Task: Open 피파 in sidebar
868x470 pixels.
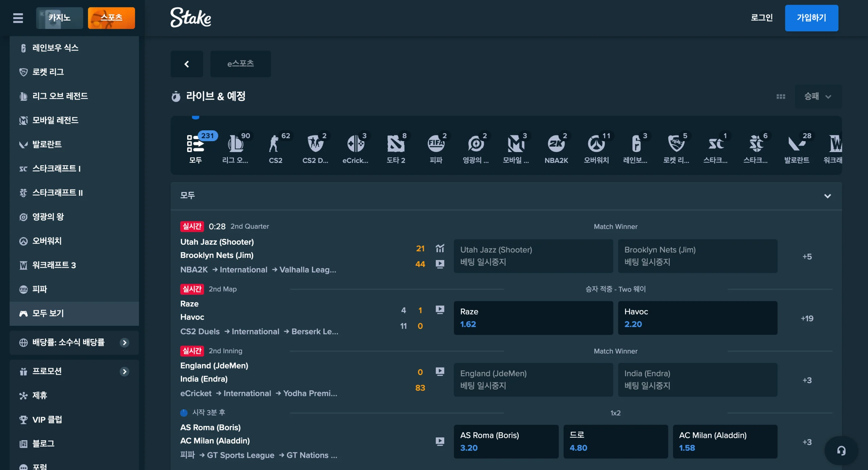Action: point(74,289)
